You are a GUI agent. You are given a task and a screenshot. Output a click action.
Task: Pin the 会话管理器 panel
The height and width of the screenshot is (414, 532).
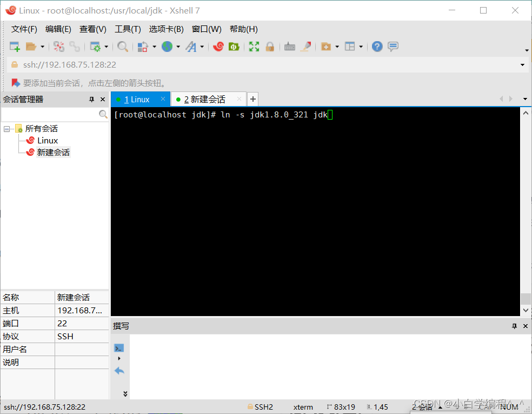pos(91,99)
